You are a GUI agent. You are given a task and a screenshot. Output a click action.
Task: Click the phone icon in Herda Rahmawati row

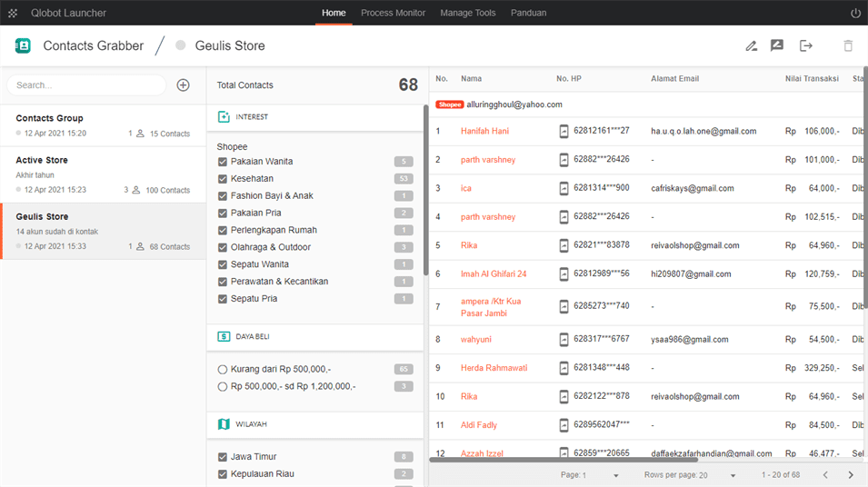click(x=564, y=368)
